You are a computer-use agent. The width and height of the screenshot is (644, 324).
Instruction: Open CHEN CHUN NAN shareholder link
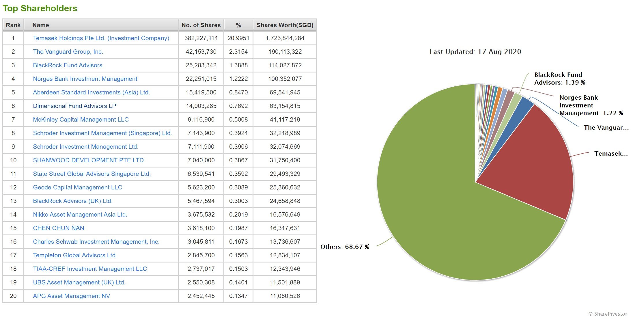click(x=59, y=228)
